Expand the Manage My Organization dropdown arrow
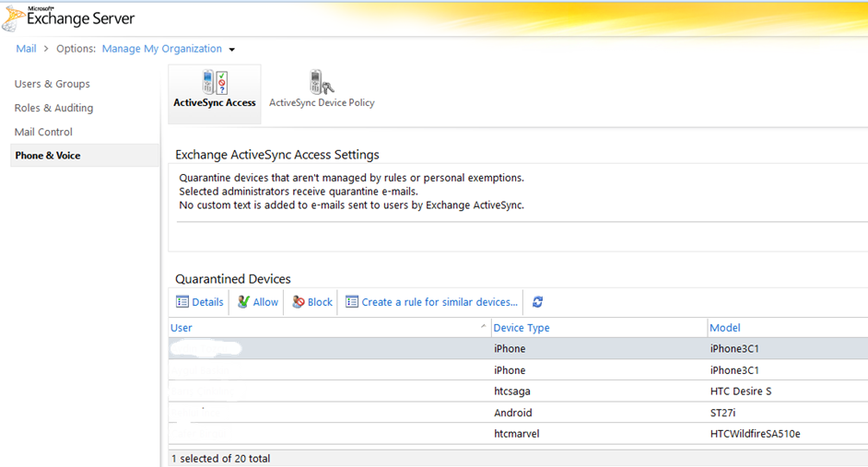 (232, 49)
